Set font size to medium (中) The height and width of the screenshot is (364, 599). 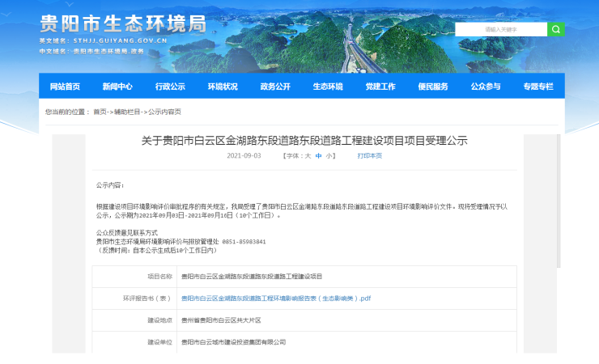(319, 155)
